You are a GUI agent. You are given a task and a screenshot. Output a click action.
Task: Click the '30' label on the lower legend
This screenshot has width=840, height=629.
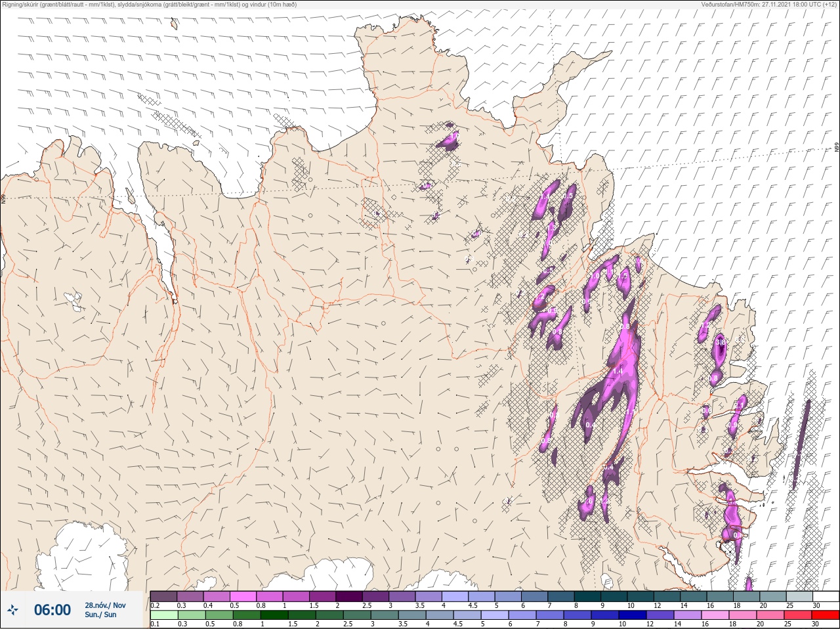coord(814,624)
